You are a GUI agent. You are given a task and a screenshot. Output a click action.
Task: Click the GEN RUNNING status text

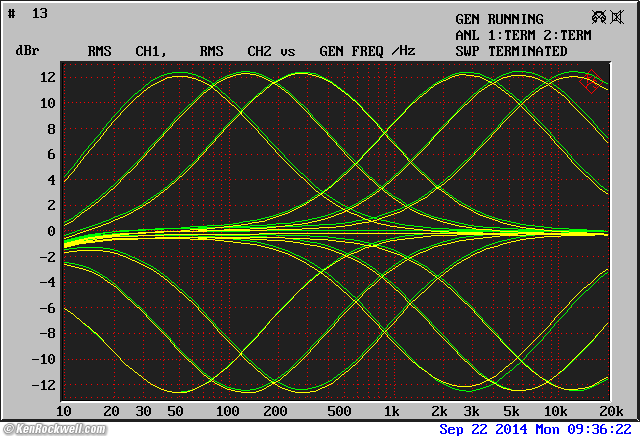(x=499, y=19)
